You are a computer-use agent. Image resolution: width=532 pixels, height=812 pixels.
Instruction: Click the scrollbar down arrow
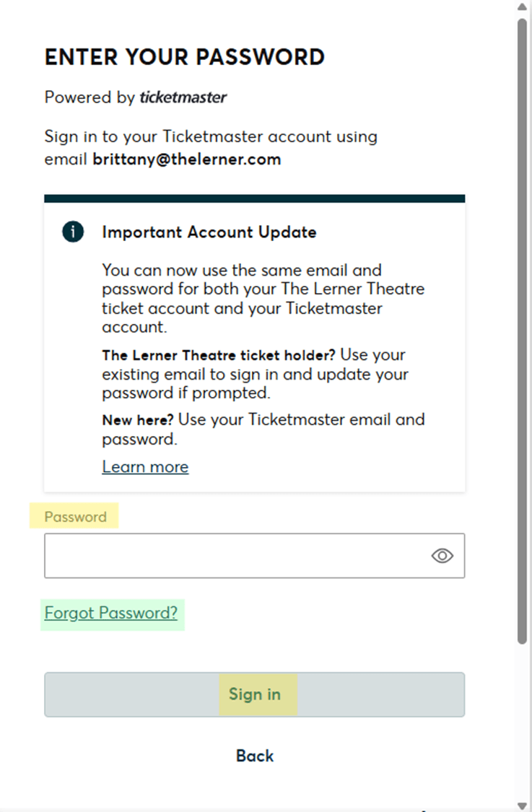coord(522,805)
